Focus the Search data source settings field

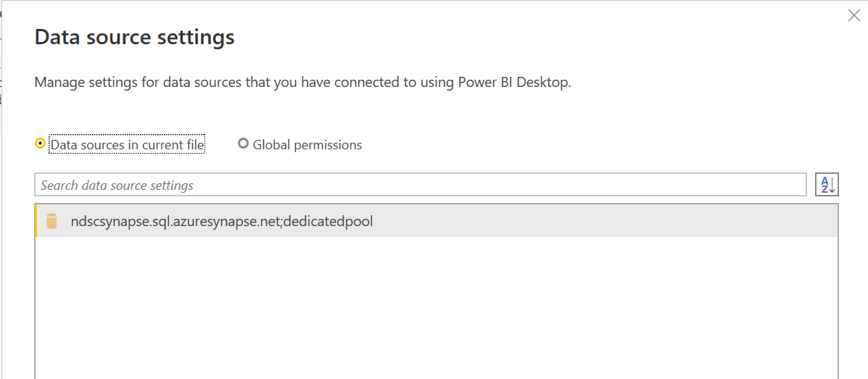click(420, 185)
